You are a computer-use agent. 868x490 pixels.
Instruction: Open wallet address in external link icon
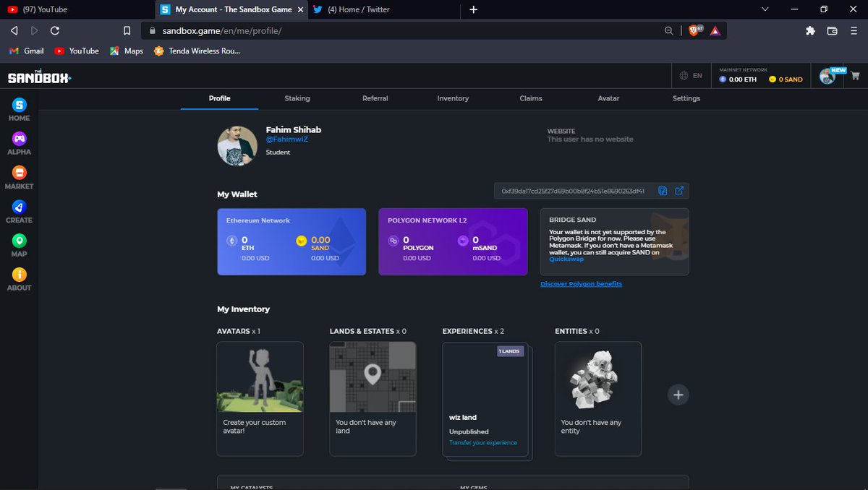click(679, 191)
